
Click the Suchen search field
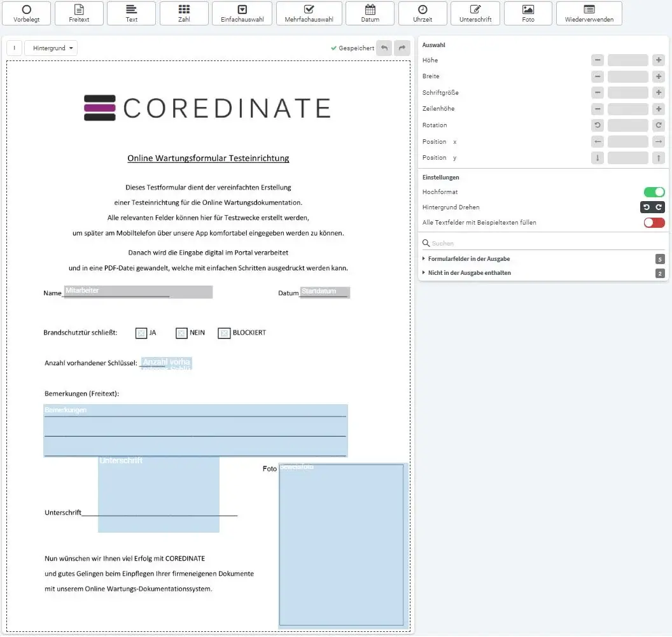tap(541, 243)
